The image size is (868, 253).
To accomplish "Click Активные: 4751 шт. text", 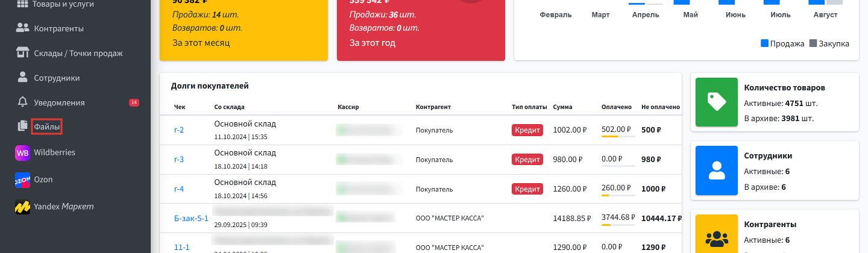I will coord(781,103).
